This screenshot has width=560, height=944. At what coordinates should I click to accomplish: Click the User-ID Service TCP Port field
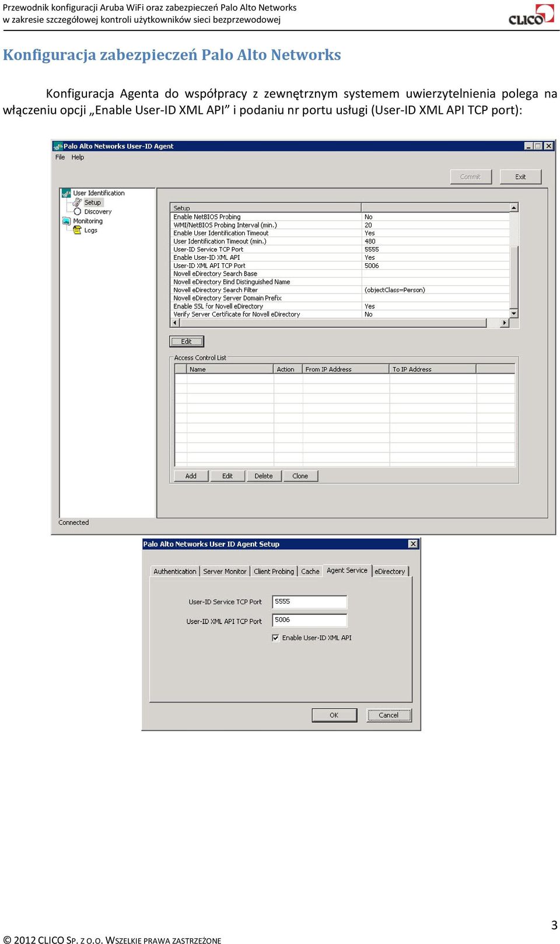coord(310,602)
